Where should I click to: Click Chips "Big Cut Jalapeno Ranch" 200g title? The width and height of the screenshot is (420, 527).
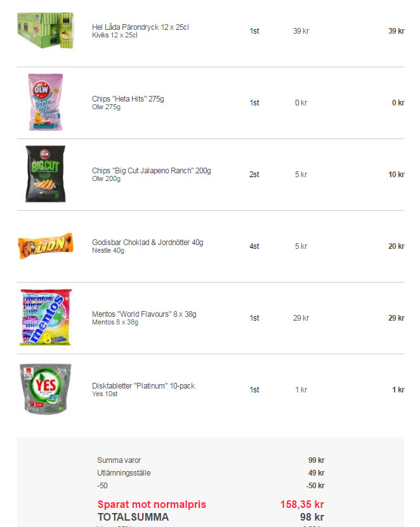[x=152, y=171]
